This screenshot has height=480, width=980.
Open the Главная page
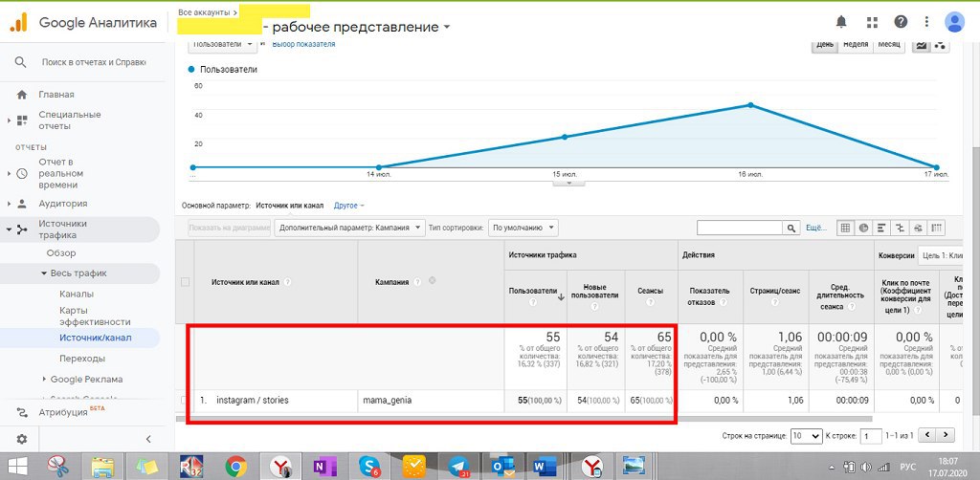pos(56,95)
